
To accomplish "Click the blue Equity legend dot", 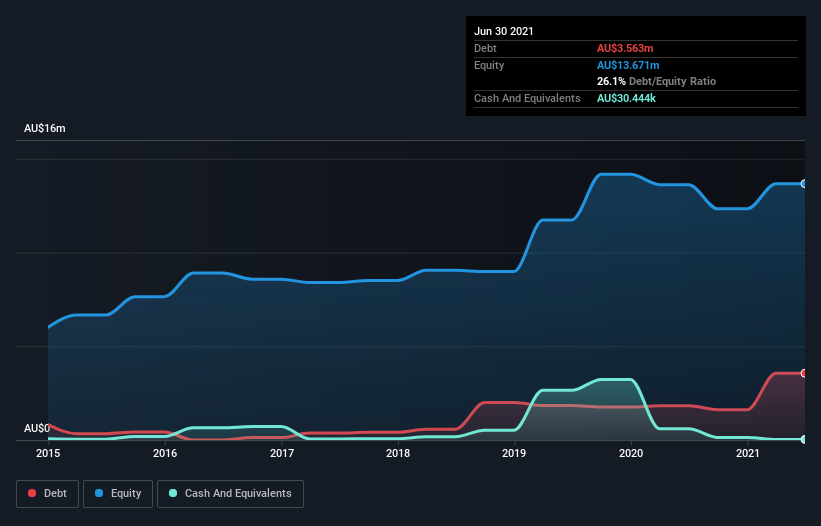I will 99,493.
